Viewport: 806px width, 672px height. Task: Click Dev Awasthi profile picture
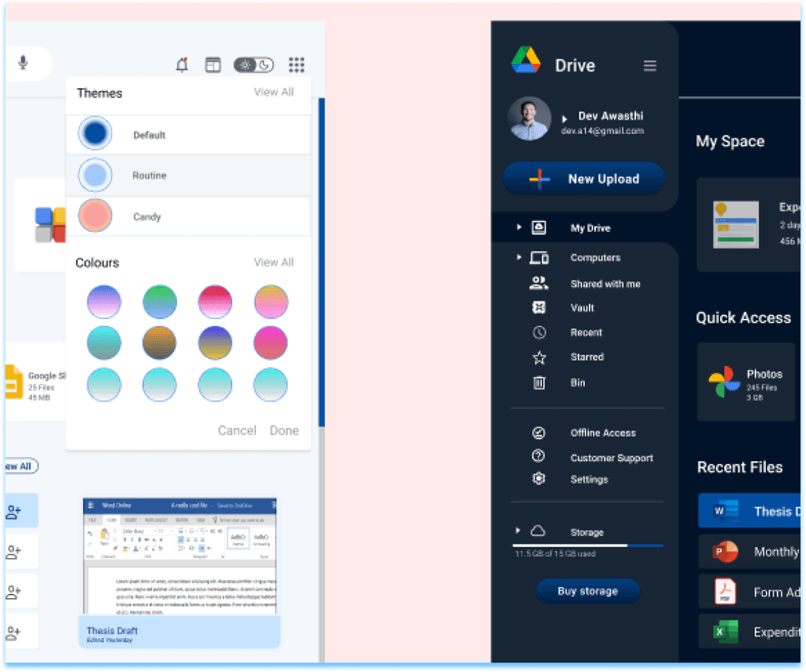point(529,119)
